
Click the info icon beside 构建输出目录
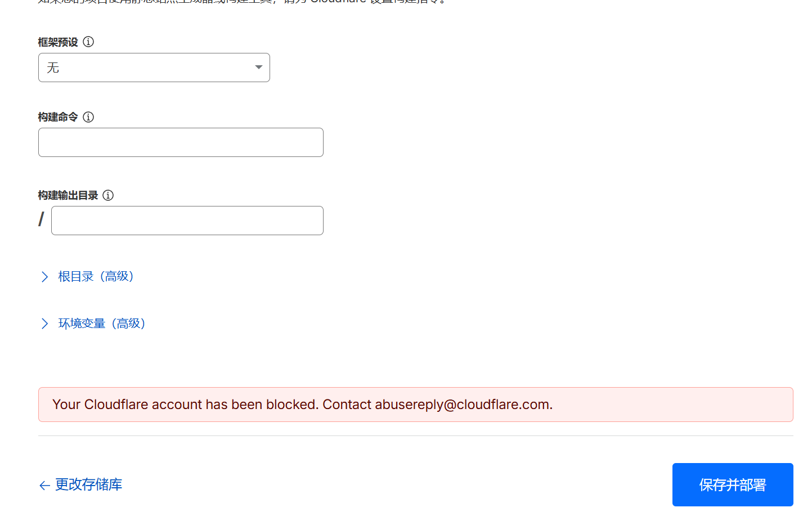click(x=108, y=195)
